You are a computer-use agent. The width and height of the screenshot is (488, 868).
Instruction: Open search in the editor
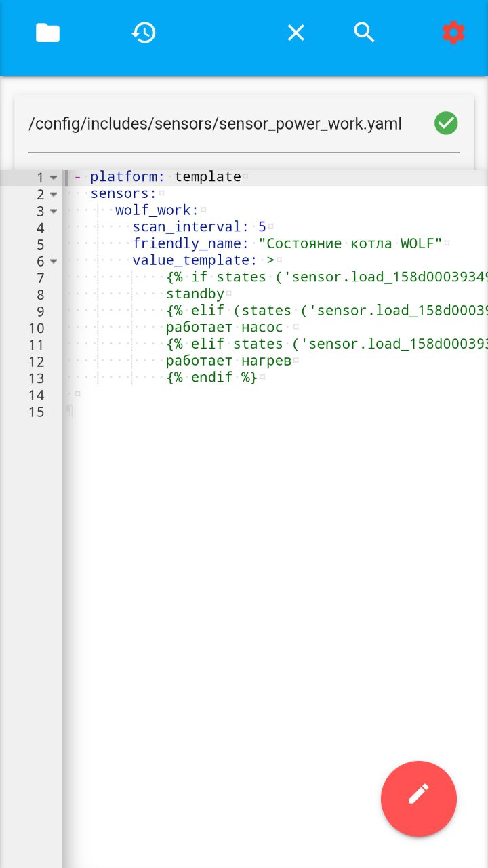(x=365, y=33)
